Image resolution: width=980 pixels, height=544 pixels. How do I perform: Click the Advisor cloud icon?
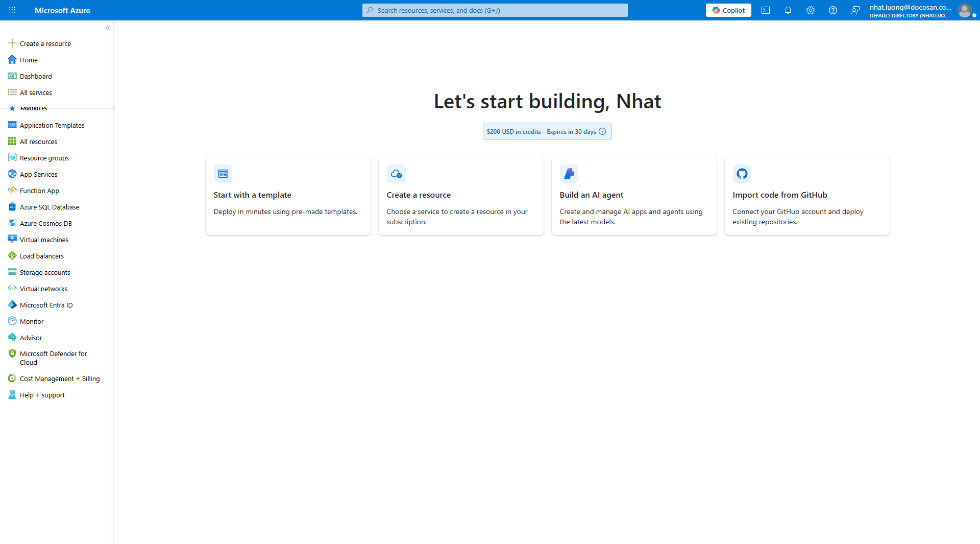12,338
